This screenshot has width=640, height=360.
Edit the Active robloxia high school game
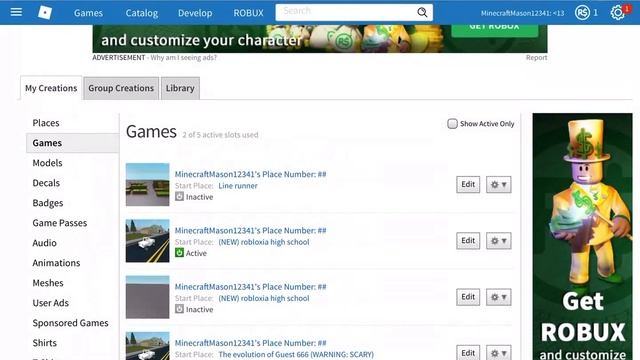click(x=468, y=241)
